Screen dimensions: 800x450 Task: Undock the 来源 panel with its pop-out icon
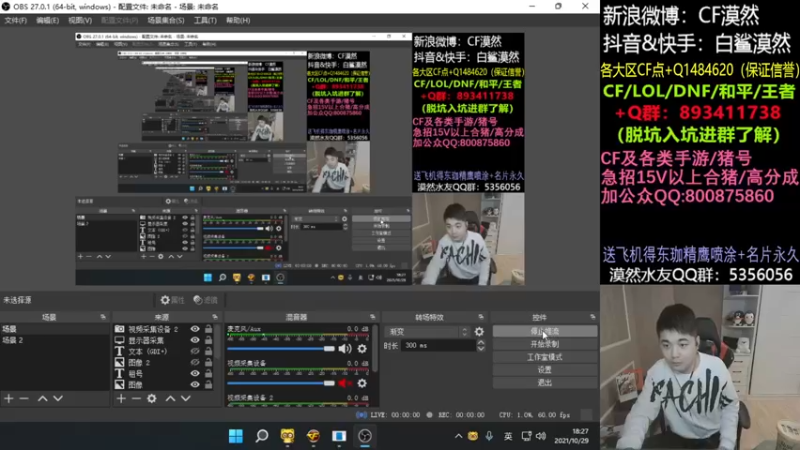215,317
